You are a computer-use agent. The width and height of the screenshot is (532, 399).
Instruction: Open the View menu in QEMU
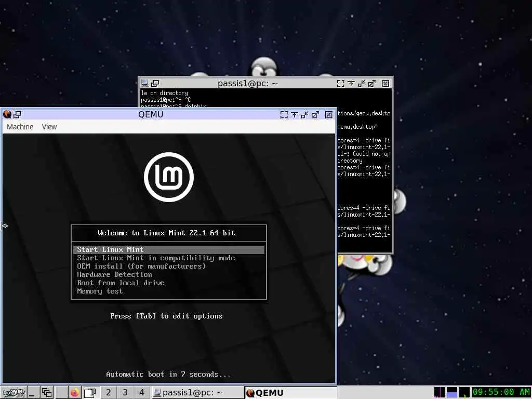coord(49,127)
